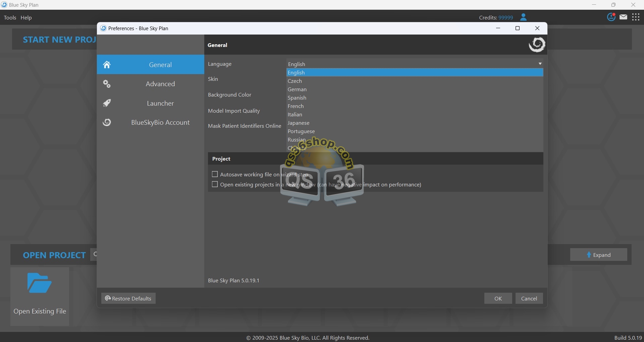Click the Language combo box showing English

(415, 64)
